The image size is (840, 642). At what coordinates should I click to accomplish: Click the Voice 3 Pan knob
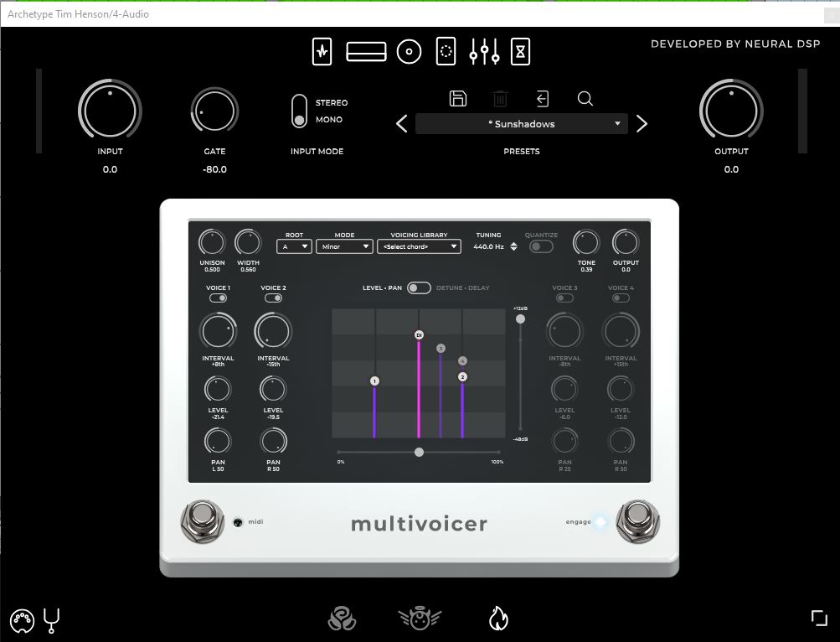(x=564, y=442)
